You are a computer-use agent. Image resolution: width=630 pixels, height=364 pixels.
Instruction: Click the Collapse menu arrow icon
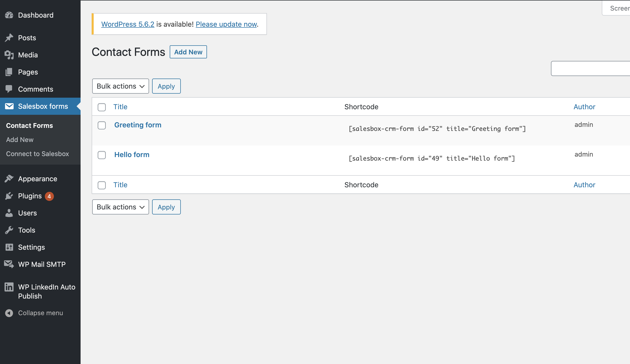[9, 313]
